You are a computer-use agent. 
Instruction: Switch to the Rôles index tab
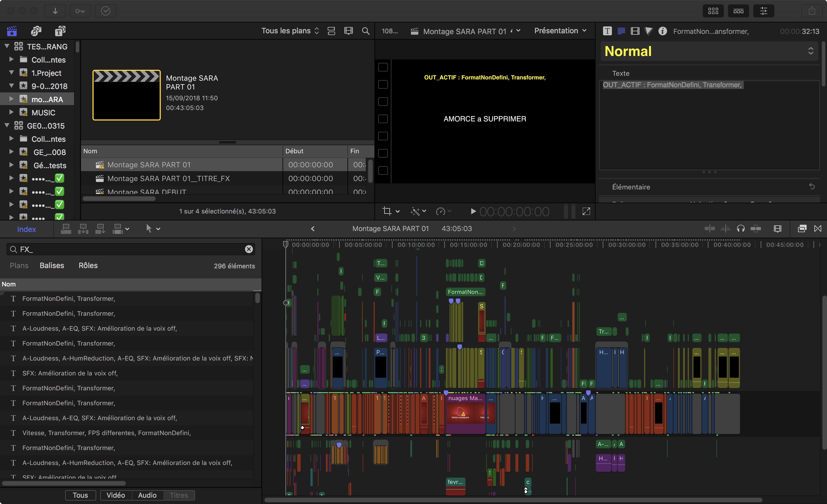click(x=88, y=265)
